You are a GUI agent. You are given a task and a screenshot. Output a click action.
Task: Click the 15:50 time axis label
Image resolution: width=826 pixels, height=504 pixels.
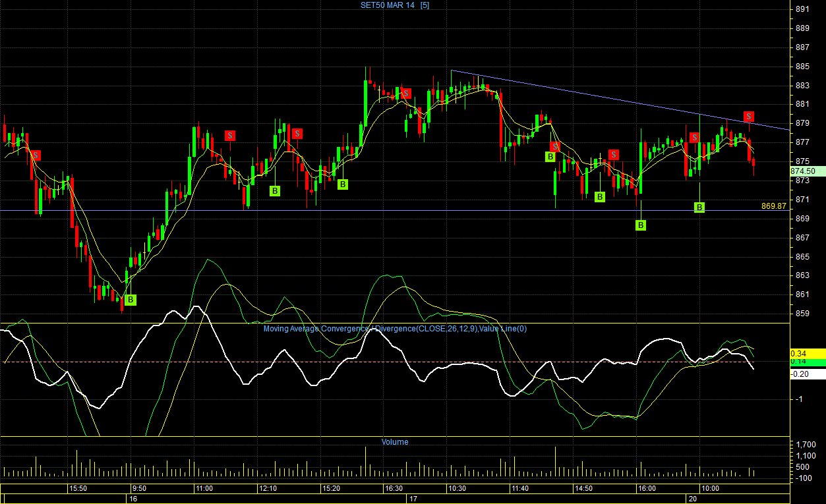pyautogui.click(x=78, y=489)
